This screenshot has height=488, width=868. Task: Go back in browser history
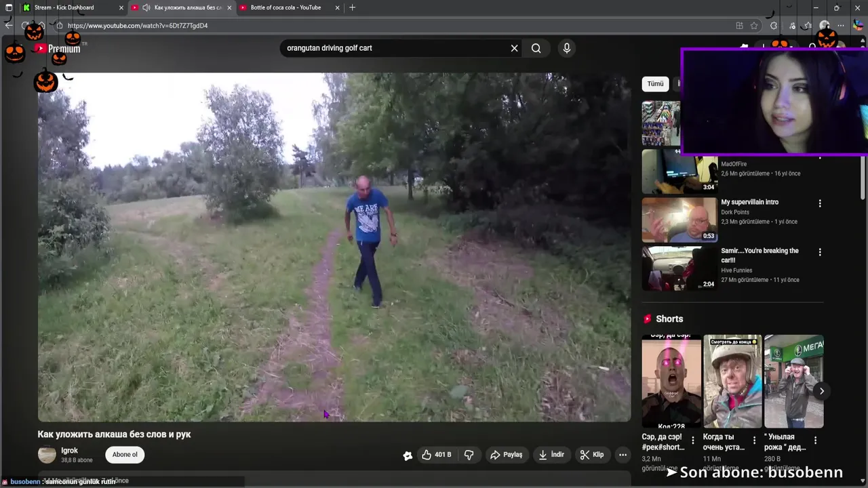point(9,26)
